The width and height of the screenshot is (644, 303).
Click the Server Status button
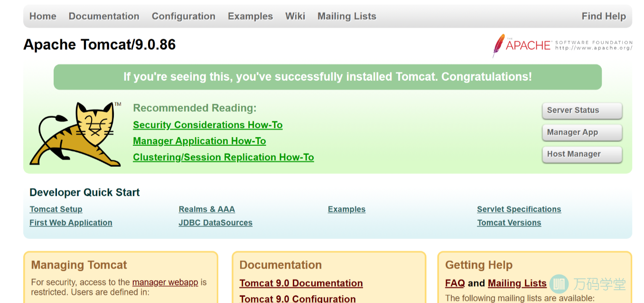[582, 110]
